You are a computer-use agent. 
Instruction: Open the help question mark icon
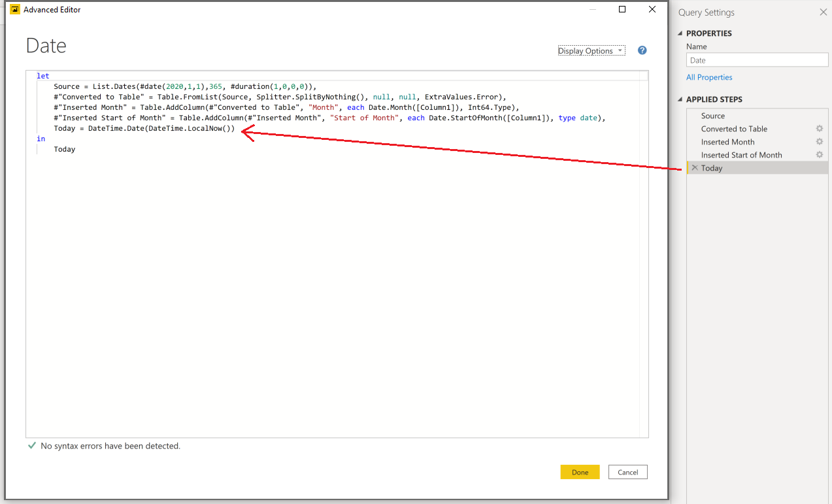(642, 50)
